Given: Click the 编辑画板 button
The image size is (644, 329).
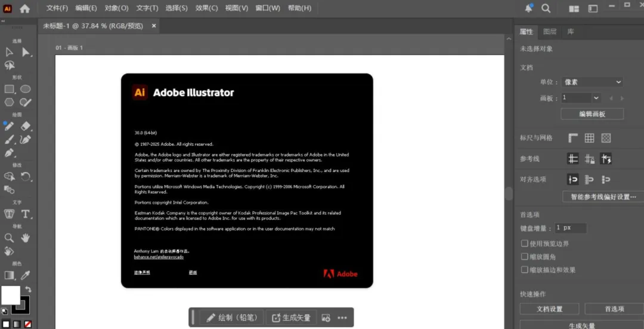Looking at the screenshot, I should pos(592,114).
